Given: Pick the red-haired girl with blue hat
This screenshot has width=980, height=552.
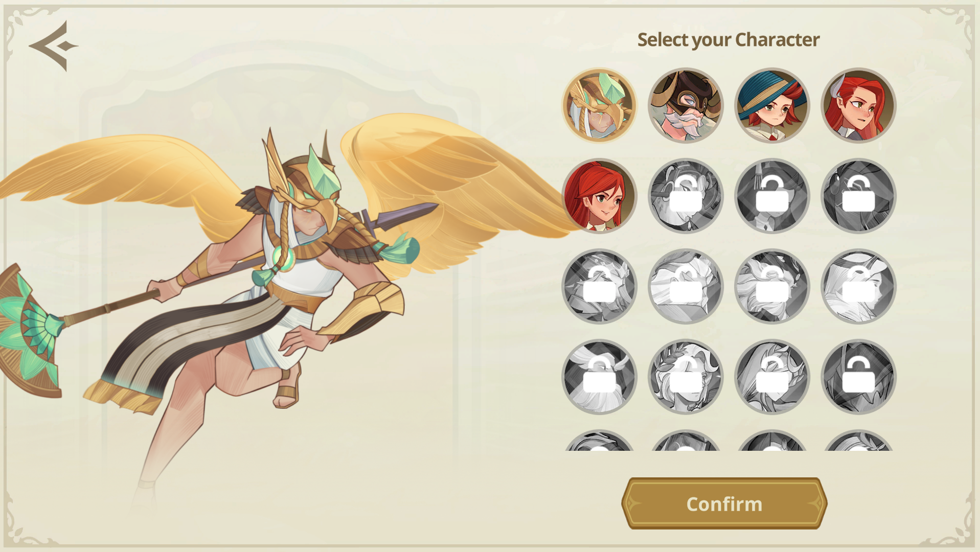Looking at the screenshot, I should [x=772, y=106].
